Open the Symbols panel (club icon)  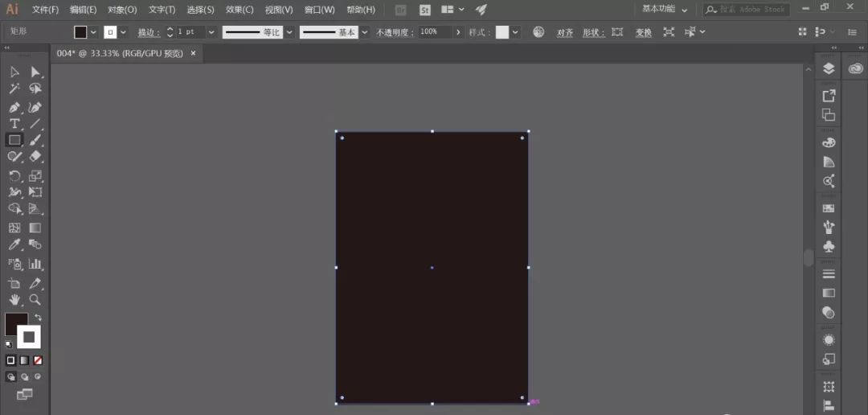(x=829, y=246)
